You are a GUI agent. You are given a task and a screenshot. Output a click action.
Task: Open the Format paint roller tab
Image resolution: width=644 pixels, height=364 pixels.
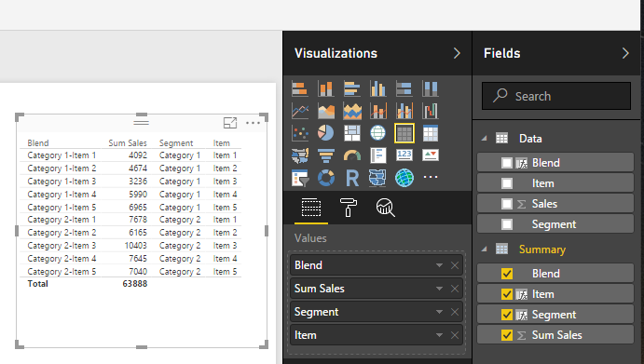click(x=348, y=208)
